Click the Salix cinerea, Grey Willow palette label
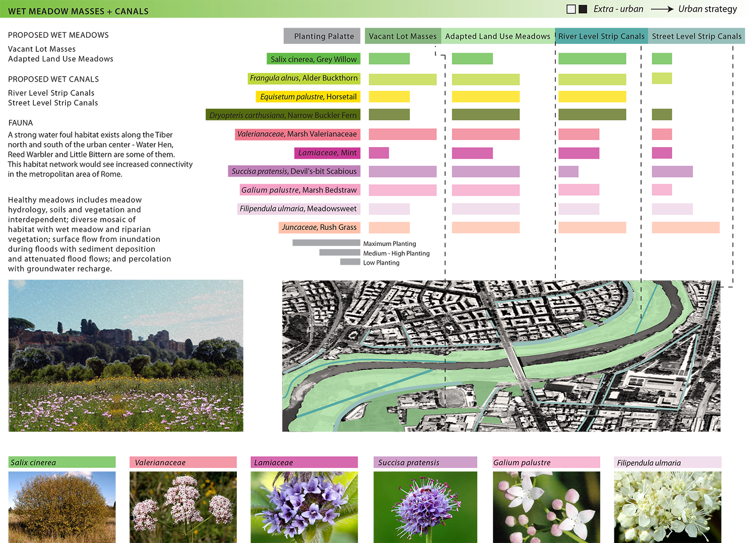 313,59
